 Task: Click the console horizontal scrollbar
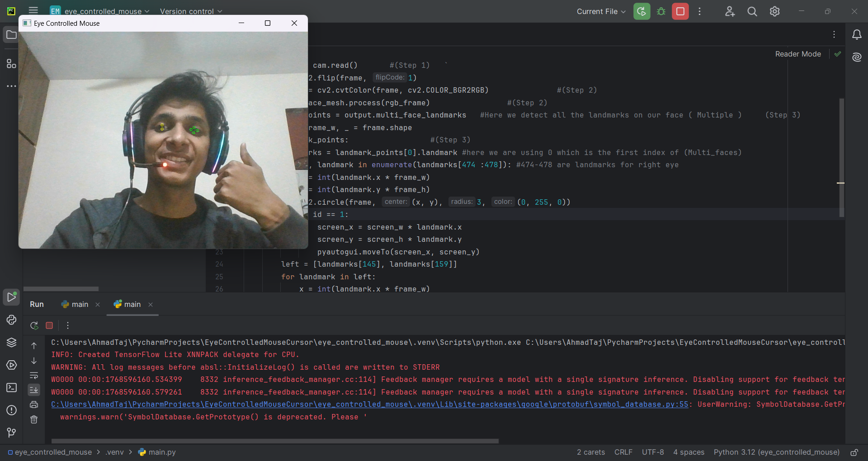click(275, 441)
